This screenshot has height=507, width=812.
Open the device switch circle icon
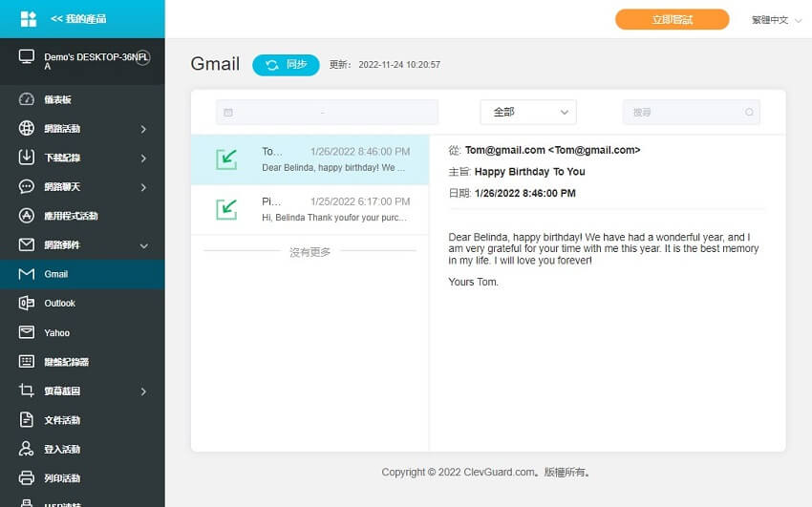tap(143, 58)
